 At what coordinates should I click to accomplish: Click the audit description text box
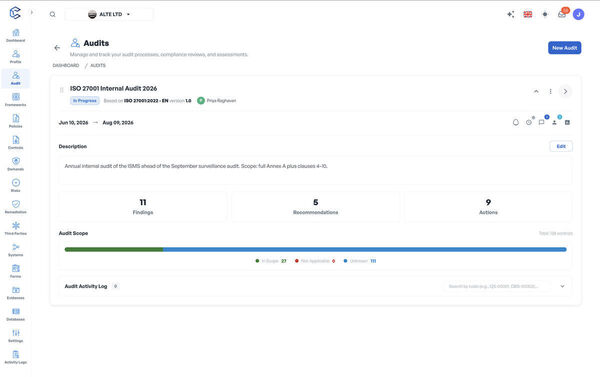(x=315, y=171)
